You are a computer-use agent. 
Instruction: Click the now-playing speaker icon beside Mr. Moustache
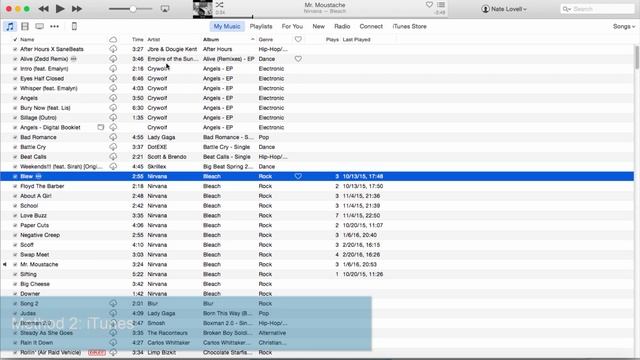pyautogui.click(x=4, y=264)
